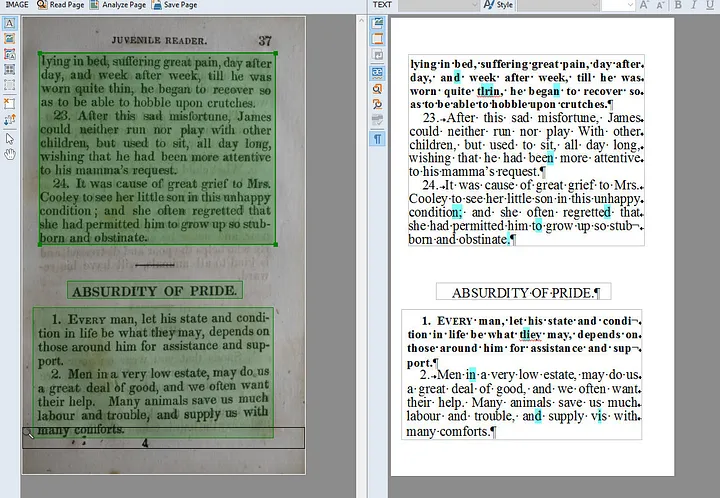This screenshot has width=720, height=498.
Task: Toggle the æ uncertain-characters highlight icon
Action: click(x=377, y=73)
